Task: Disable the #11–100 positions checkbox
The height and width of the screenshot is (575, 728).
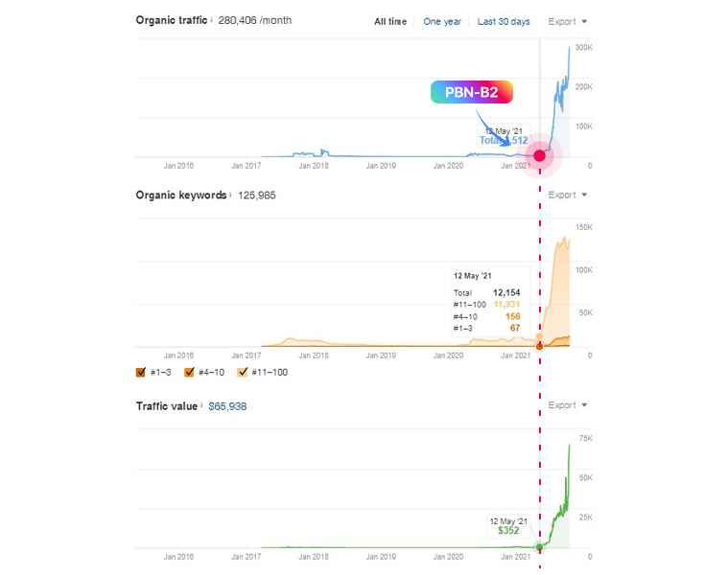Action: pos(242,372)
